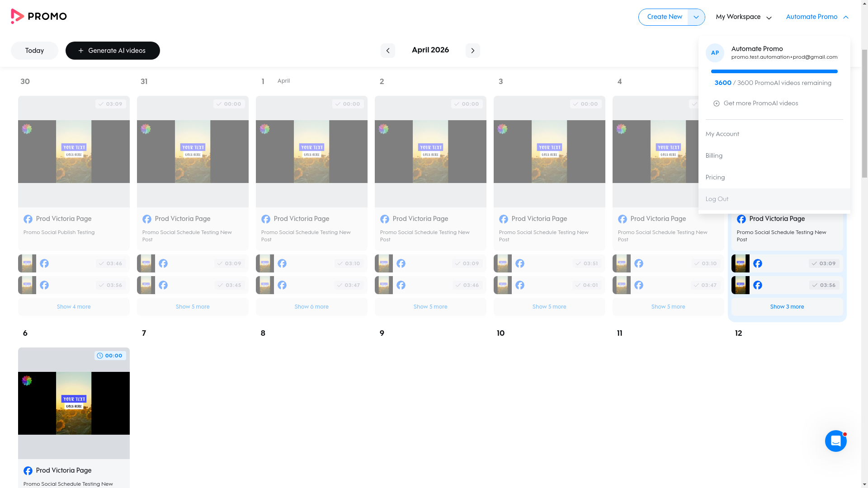Navigate to the previous month with left arrow
This screenshot has width=868, height=488.
point(388,50)
